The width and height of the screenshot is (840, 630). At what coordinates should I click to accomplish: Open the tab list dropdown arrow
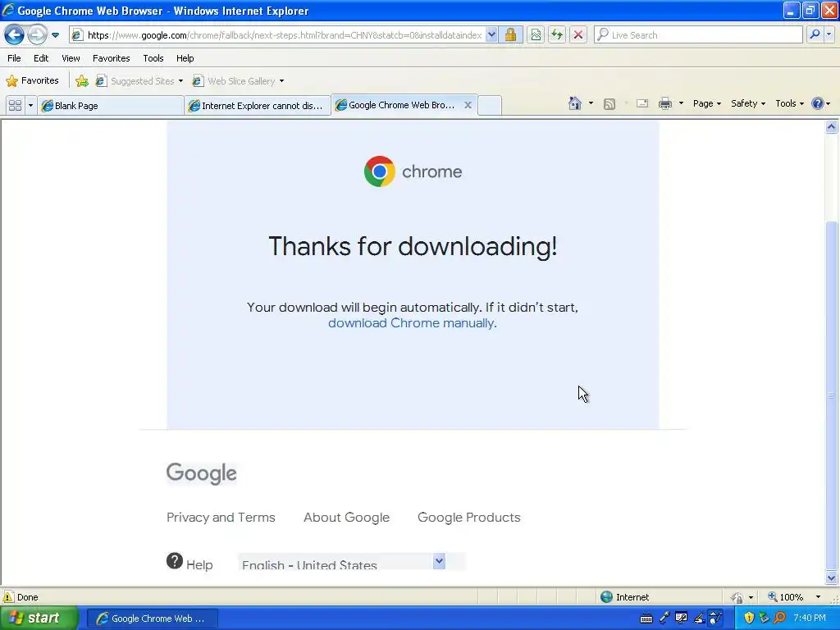pyautogui.click(x=30, y=106)
